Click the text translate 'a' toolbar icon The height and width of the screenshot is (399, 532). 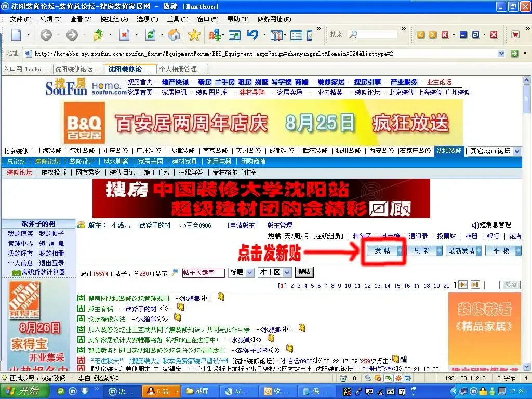(x=215, y=35)
